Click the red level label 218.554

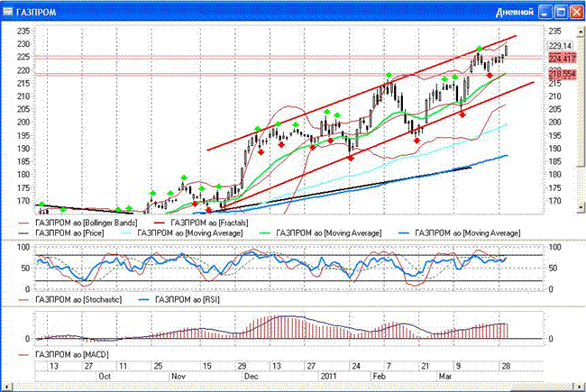pyautogui.click(x=562, y=74)
